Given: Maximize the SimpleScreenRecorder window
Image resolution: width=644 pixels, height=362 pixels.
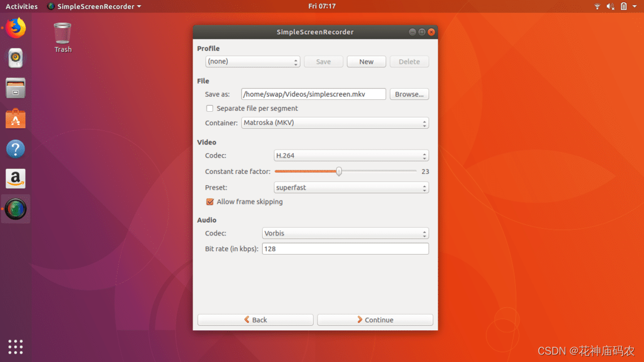Looking at the screenshot, I should tap(422, 32).
